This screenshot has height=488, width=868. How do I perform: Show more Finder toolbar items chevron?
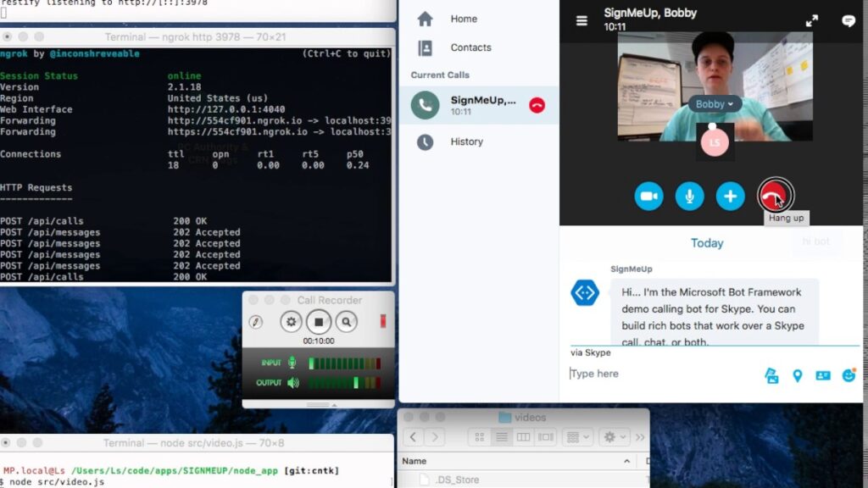point(640,437)
